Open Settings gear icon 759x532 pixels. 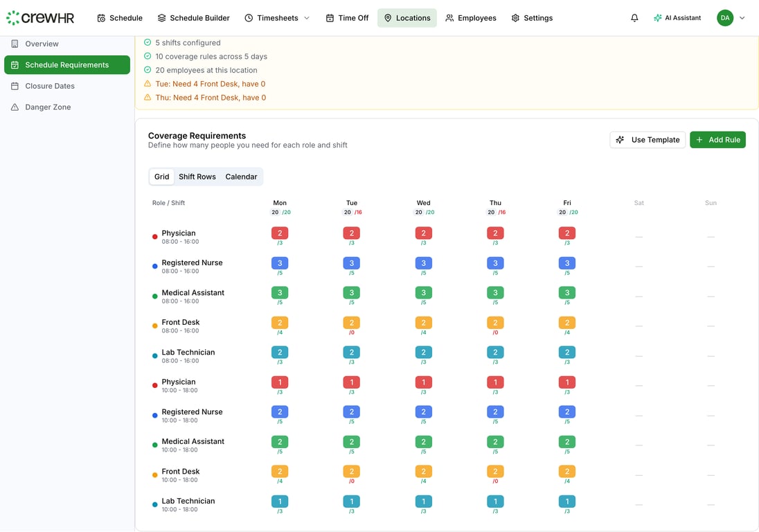[515, 18]
